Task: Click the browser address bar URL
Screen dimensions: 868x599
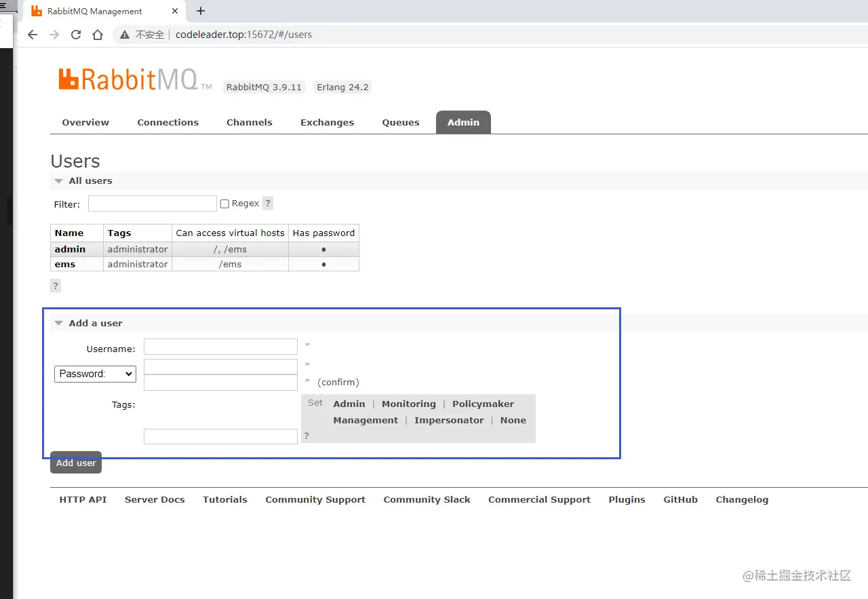Action: (x=243, y=35)
